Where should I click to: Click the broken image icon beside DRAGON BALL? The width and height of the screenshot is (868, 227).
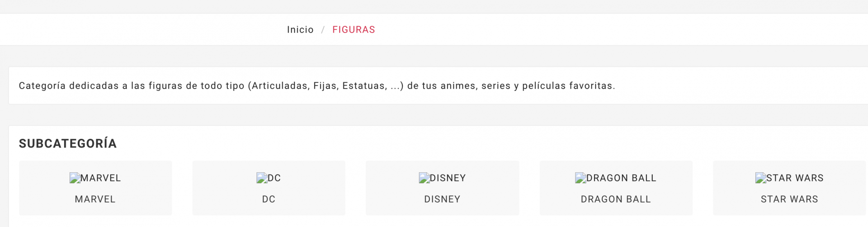coord(580,178)
